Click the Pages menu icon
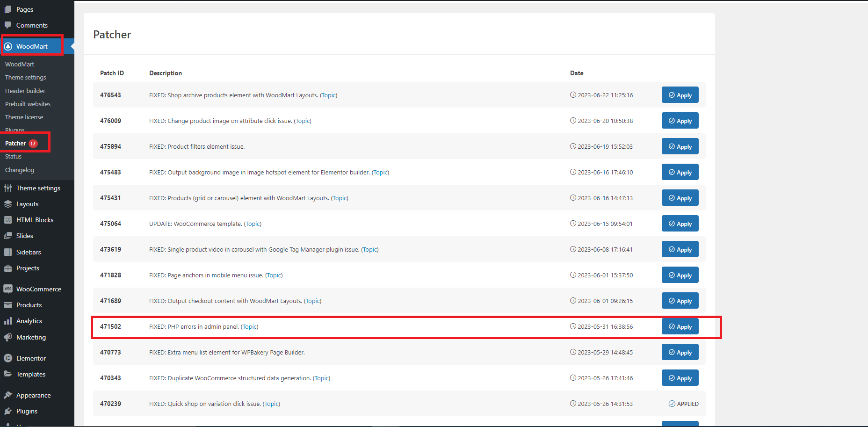The image size is (868, 427). click(8, 9)
